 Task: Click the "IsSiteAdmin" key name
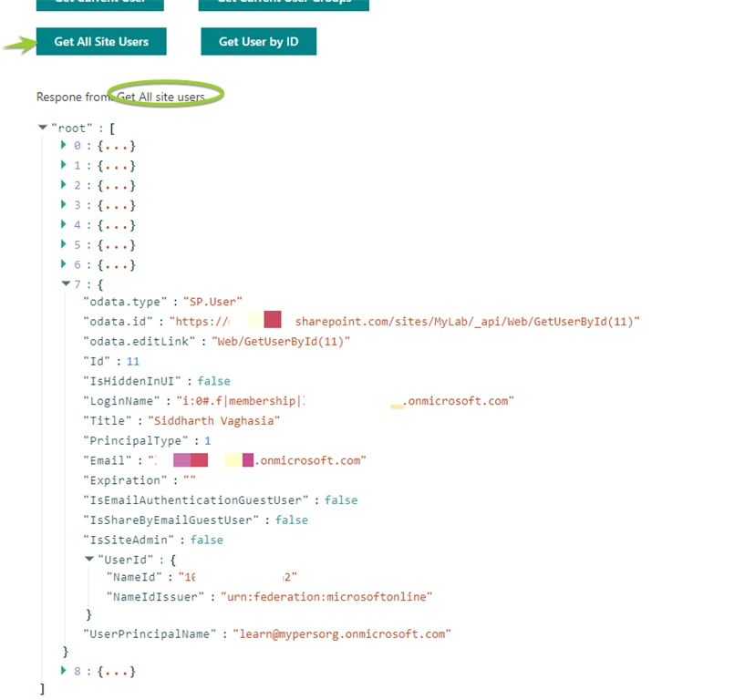point(129,540)
